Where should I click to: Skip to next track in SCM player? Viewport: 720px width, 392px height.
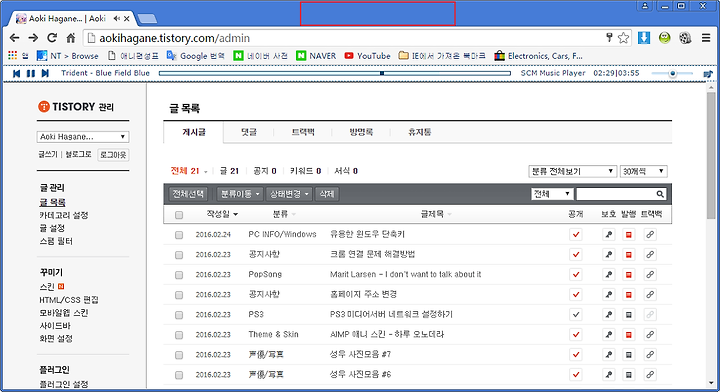(45, 73)
